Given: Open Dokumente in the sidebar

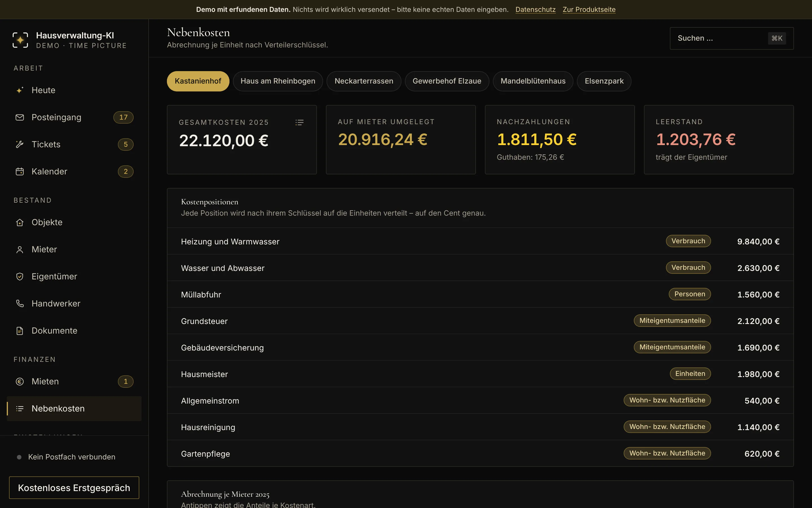Looking at the screenshot, I should 74,330.
